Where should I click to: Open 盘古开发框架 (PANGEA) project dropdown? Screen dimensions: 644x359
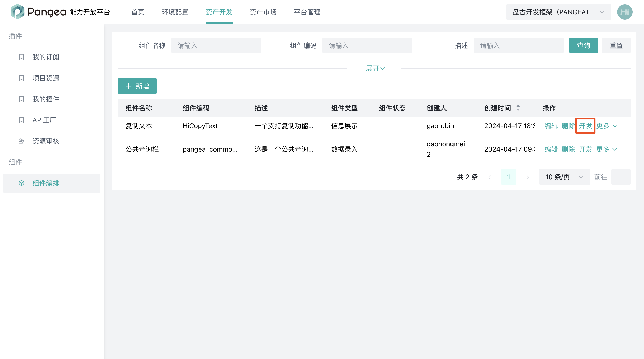(559, 12)
